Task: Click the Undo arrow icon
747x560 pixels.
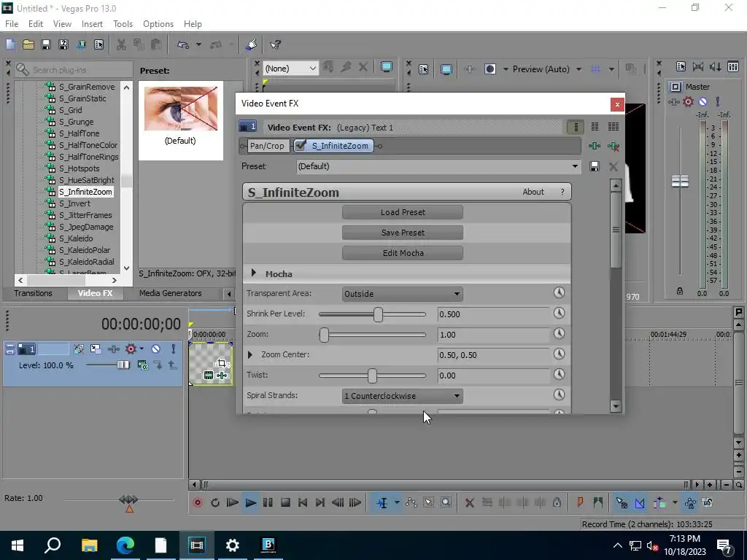Action: click(x=183, y=44)
